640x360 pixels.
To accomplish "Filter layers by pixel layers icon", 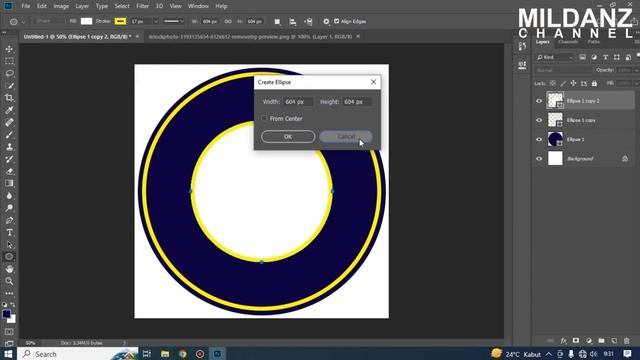I will pyautogui.click(x=582, y=57).
